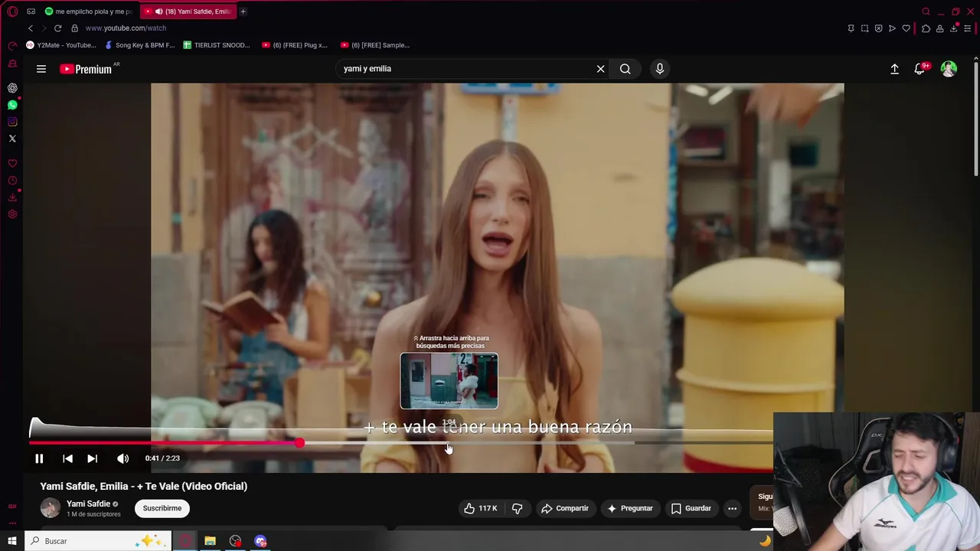Open sidebar downloads icon
Screen dimensions: 980x551
pyautogui.click(x=12, y=197)
